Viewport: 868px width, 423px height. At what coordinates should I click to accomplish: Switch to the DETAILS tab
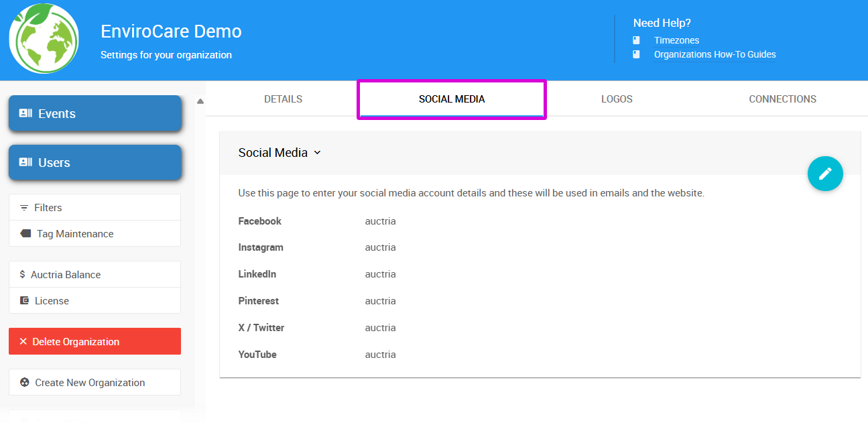pos(283,99)
